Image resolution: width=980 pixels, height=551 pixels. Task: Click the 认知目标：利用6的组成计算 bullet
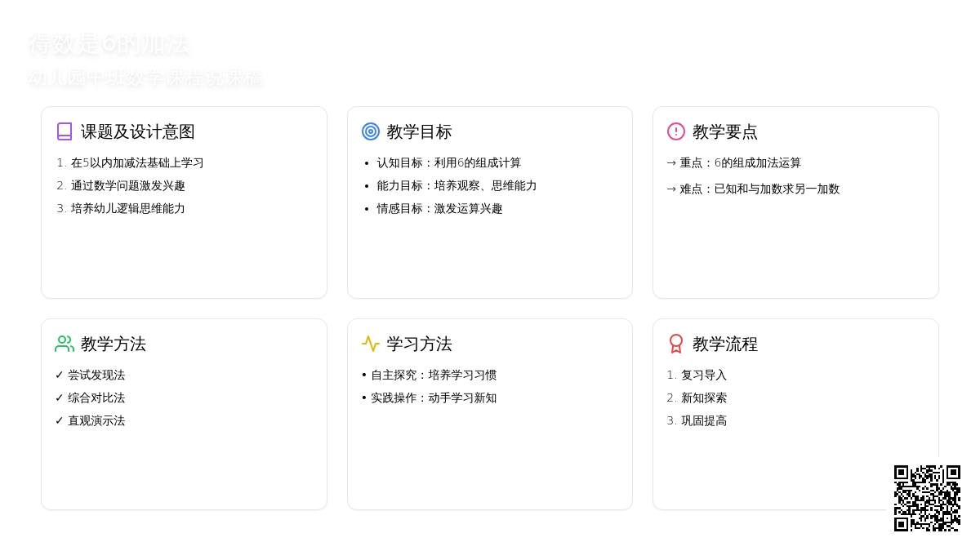448,162
